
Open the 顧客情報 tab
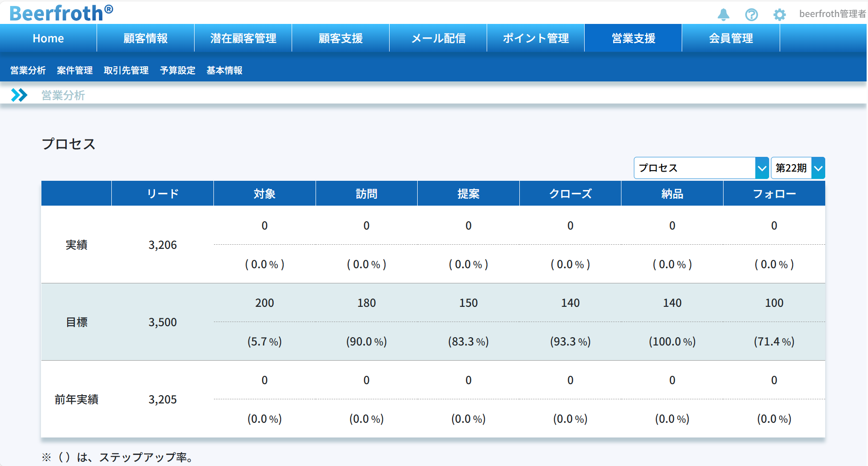[145, 38]
